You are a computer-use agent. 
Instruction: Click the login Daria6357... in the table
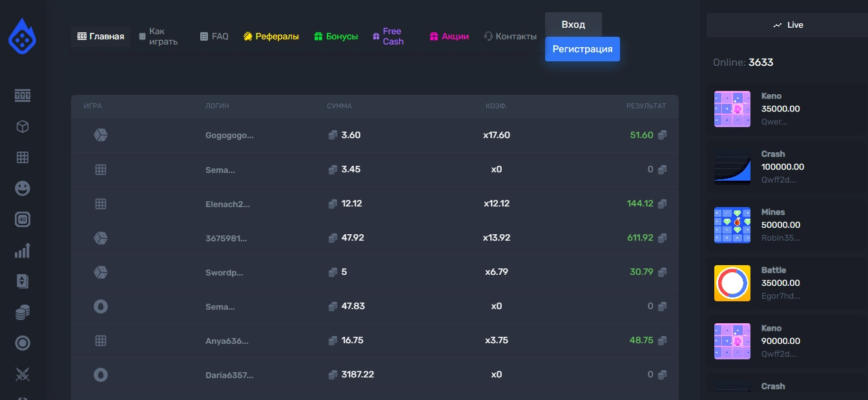pos(229,375)
